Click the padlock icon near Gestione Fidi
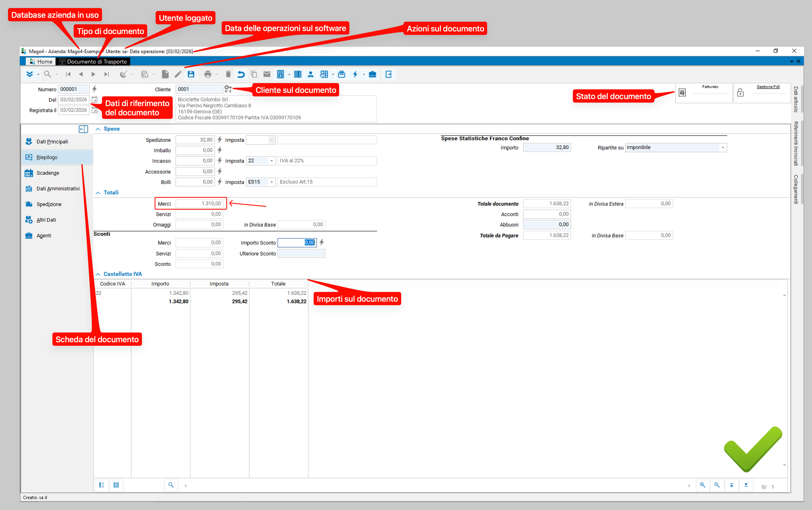 [x=740, y=92]
